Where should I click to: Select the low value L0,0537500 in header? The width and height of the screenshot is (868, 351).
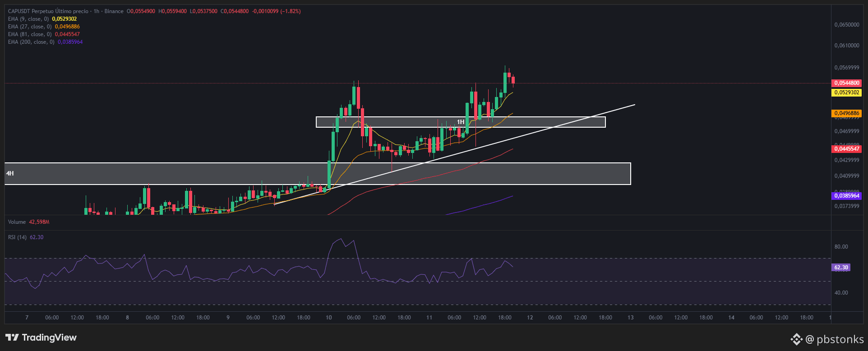(203, 11)
